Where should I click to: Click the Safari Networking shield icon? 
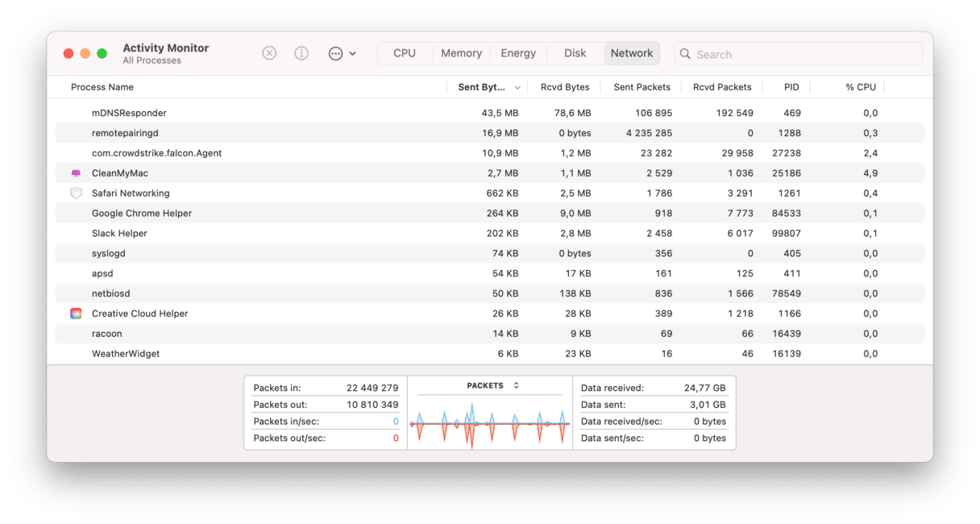click(x=76, y=193)
